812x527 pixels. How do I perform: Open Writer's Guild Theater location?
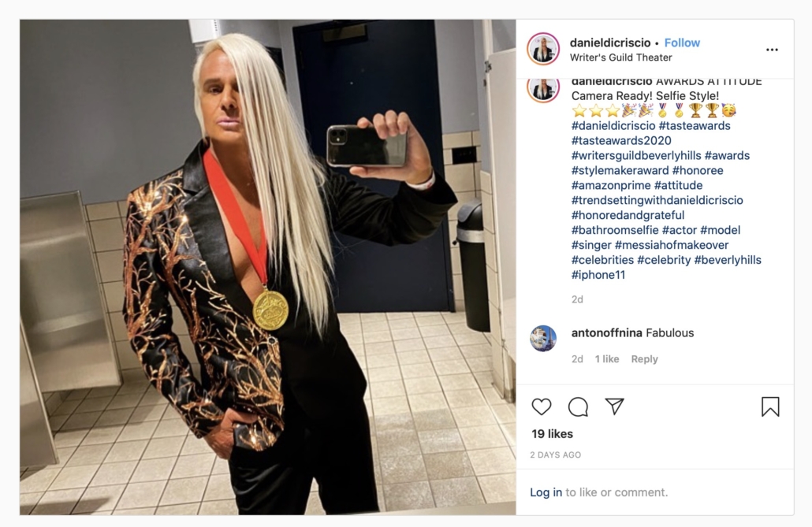(621, 58)
